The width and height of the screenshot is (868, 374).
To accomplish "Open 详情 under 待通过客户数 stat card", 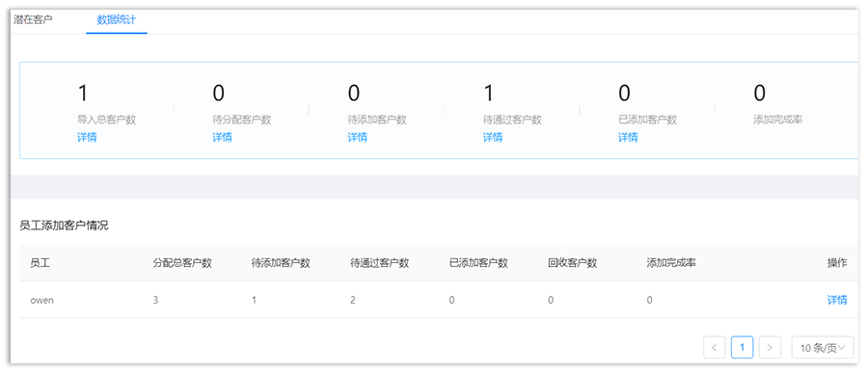I will [493, 137].
